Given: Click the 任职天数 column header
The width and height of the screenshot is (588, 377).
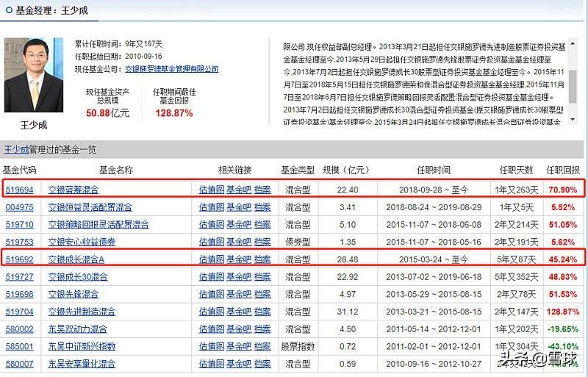Looking at the screenshot, I should click(x=517, y=170).
